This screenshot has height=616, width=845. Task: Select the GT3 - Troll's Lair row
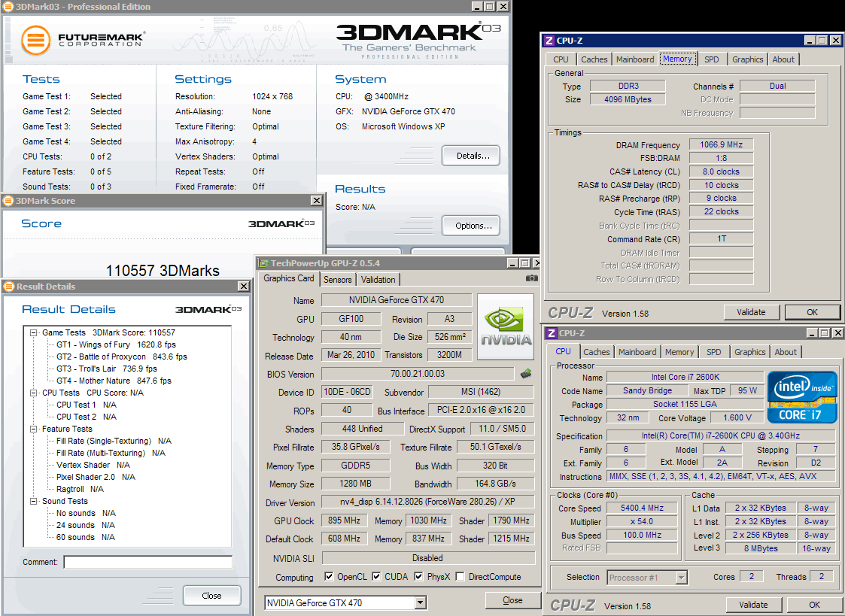107,369
